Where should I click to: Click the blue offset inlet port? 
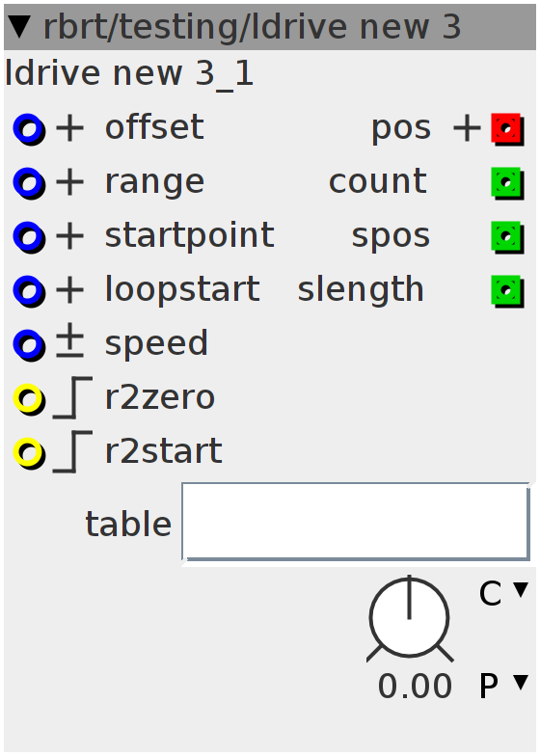click(29, 129)
